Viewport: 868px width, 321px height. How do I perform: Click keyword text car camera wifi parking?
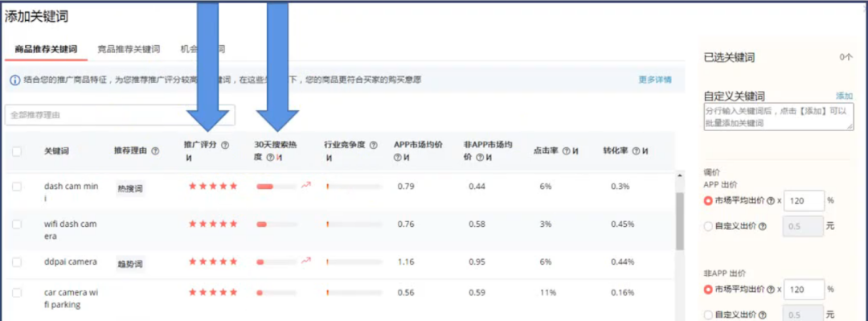click(71, 298)
